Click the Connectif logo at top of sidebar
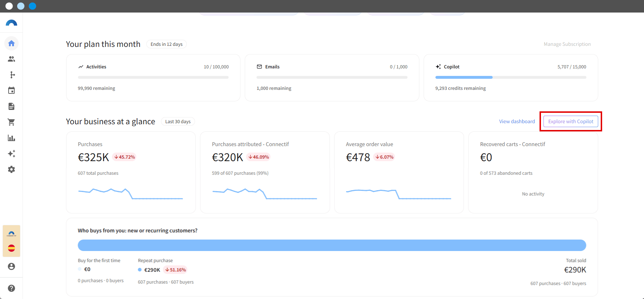Screen dimensions: 644x299 (11, 23)
